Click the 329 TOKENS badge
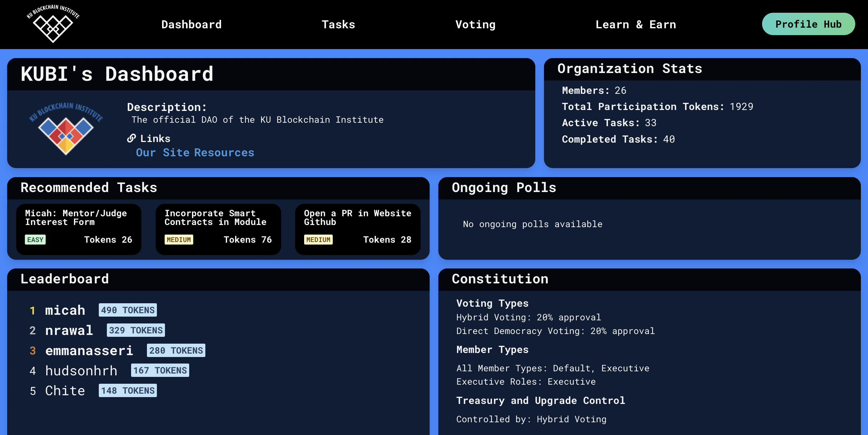 click(136, 330)
